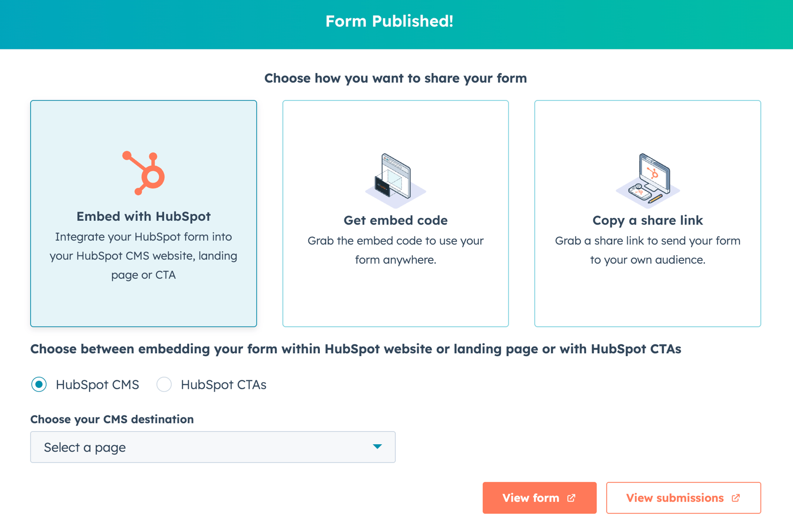The width and height of the screenshot is (793, 532).
Task: Select the HubSpot CMS radio button
Action: point(39,384)
